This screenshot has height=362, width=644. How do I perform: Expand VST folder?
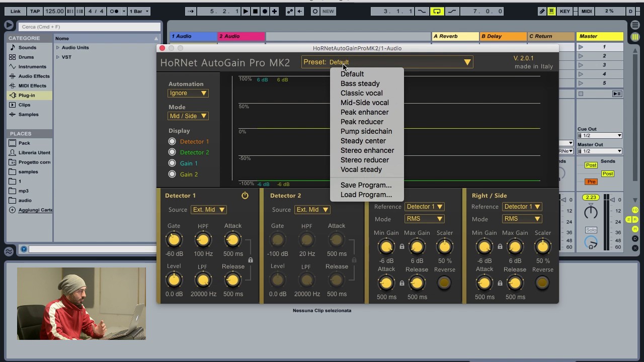58,57
